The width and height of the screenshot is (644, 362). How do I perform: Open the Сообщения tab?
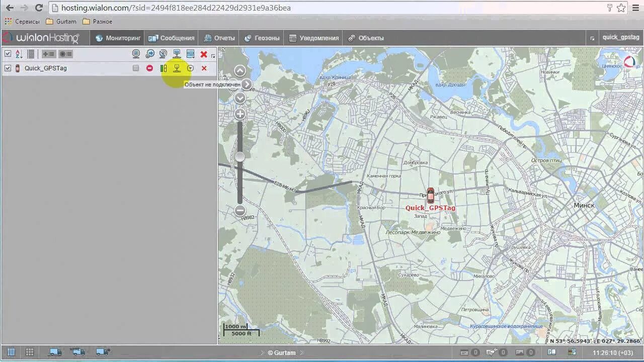coord(171,38)
